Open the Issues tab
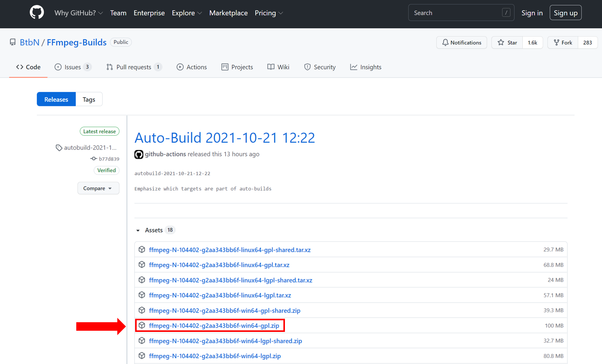The image size is (602, 364). [73, 67]
